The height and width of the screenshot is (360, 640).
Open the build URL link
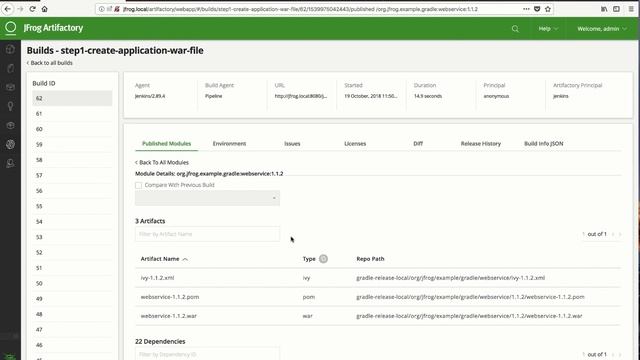click(301, 96)
